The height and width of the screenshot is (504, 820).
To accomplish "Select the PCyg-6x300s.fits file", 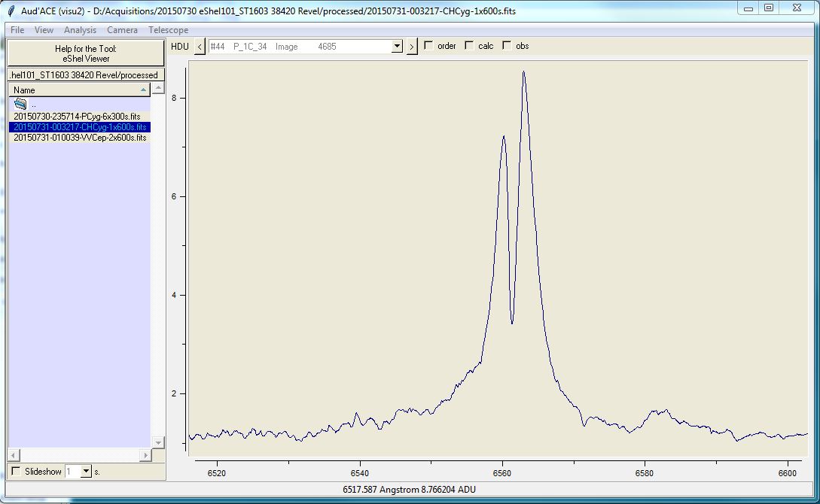I will point(77,117).
